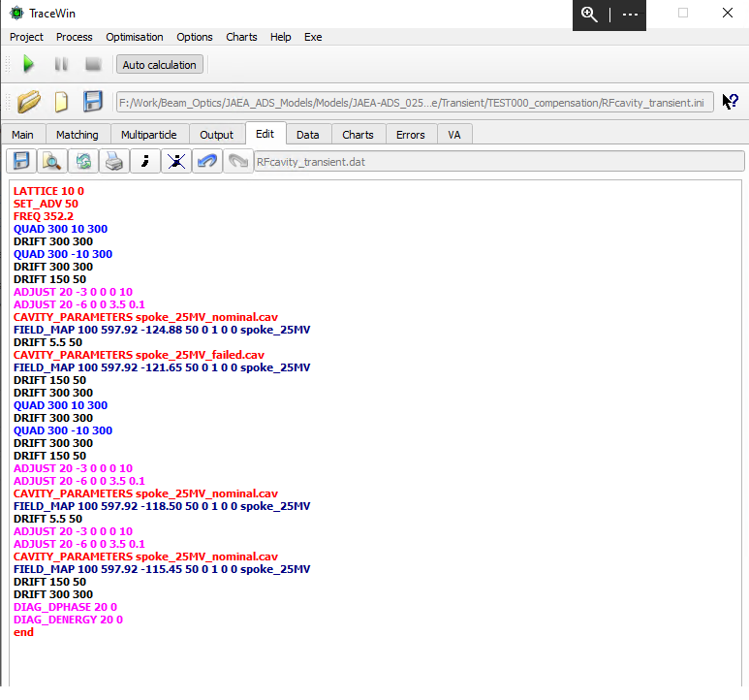Save the edited data file icon

21,161
